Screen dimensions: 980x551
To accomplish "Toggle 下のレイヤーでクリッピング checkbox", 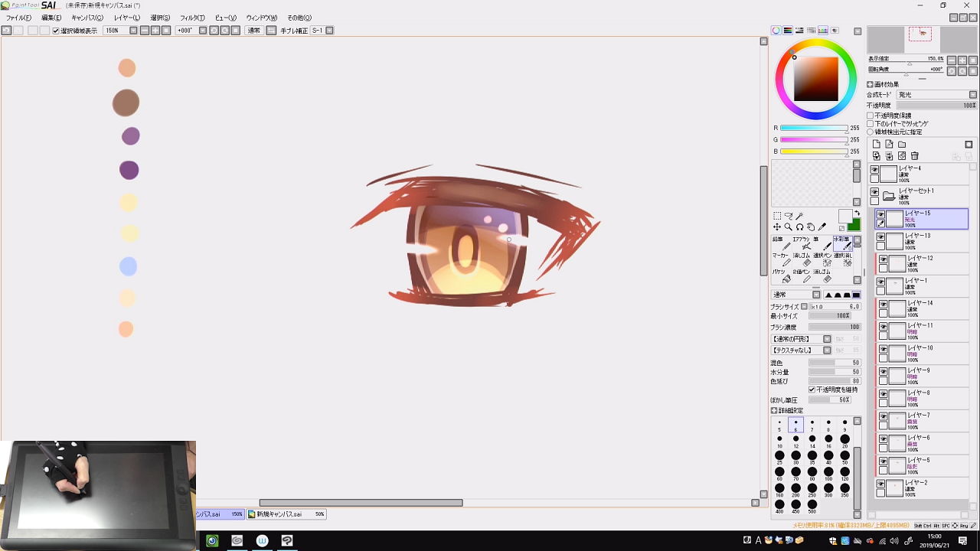I will [x=871, y=124].
